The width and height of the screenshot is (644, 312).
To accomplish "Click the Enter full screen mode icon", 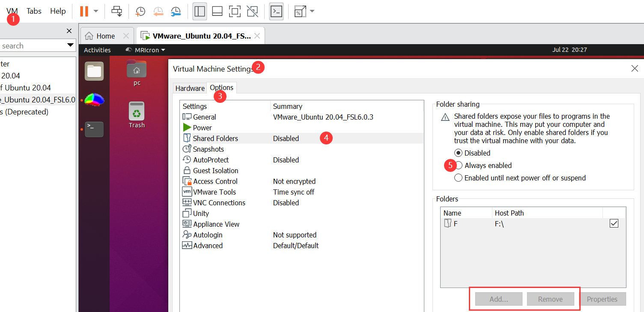I will (x=235, y=12).
